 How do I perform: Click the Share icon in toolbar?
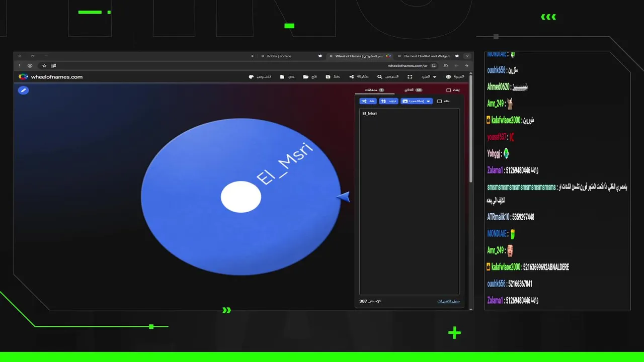[351, 77]
